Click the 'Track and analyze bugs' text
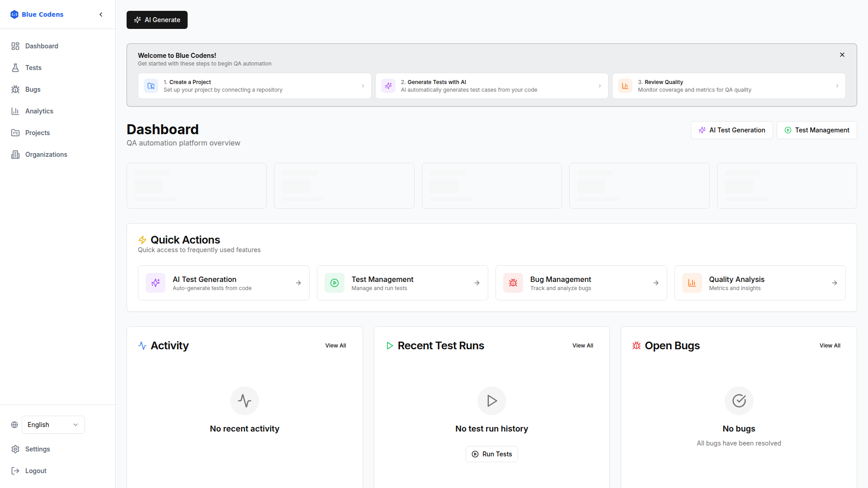This screenshot has width=868, height=488. (561, 288)
